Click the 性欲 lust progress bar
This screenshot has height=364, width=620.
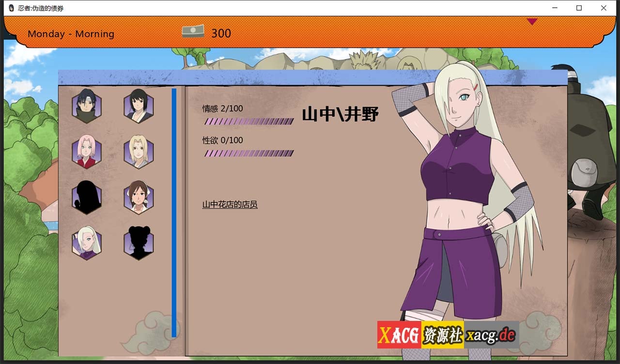(x=249, y=153)
